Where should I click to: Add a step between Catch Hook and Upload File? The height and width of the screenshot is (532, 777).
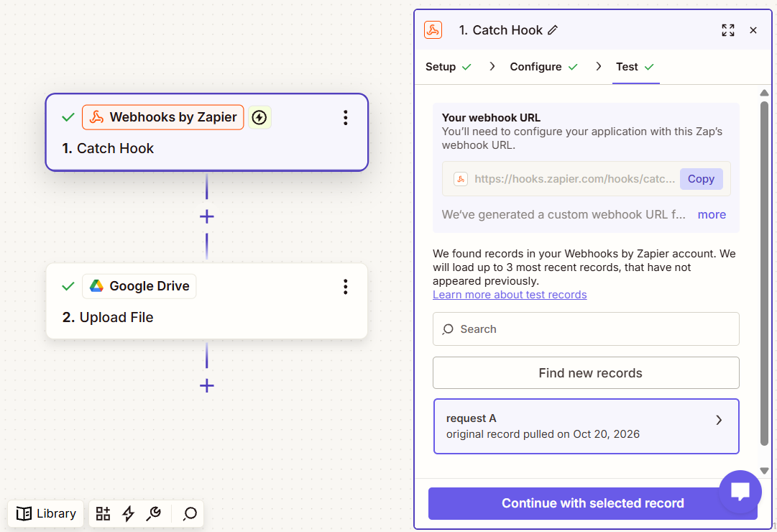coord(206,216)
